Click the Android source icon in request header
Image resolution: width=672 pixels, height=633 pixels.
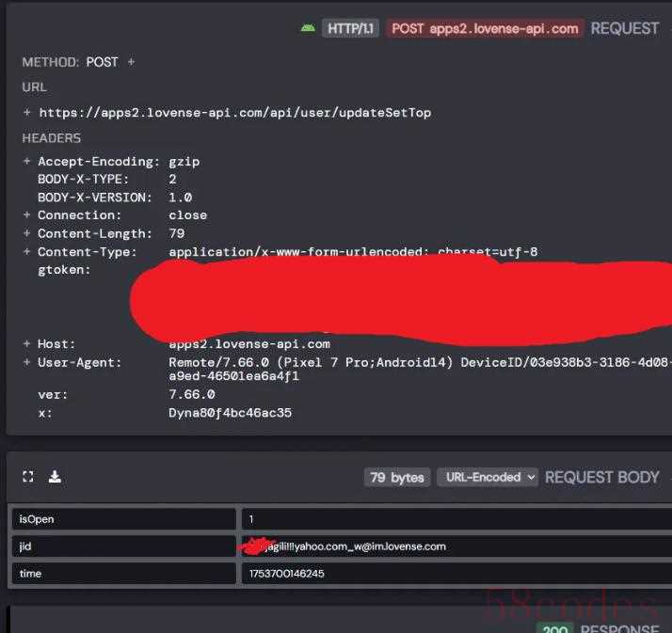308,28
